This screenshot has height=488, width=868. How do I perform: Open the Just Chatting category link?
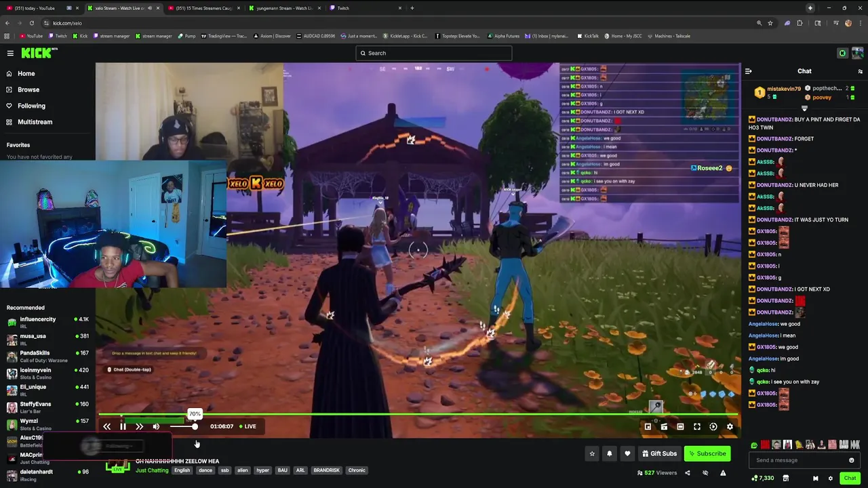click(x=152, y=470)
